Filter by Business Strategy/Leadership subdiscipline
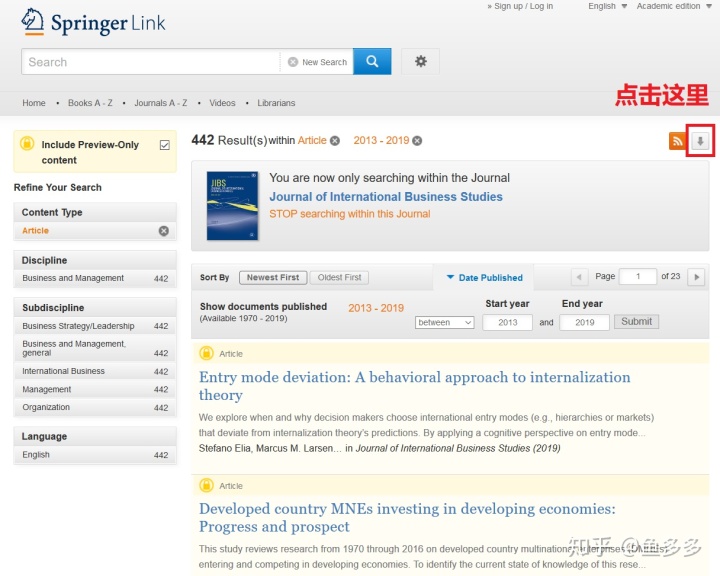This screenshot has width=720, height=576. coord(95,326)
